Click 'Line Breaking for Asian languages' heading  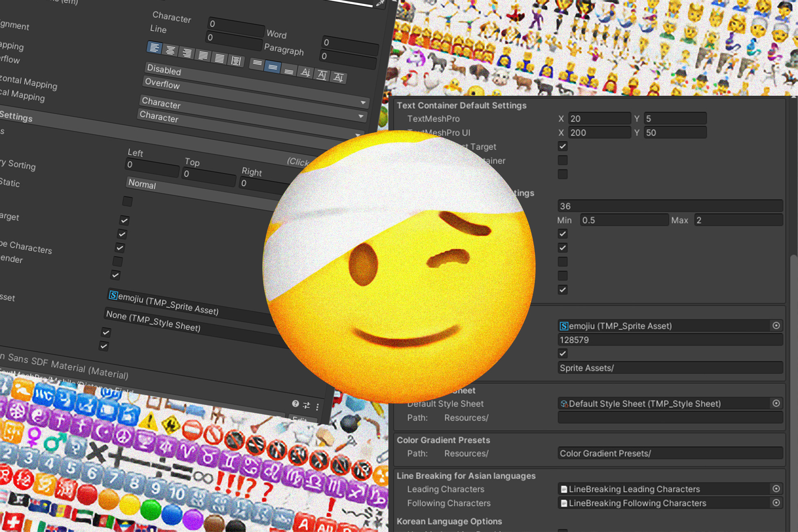(x=466, y=476)
